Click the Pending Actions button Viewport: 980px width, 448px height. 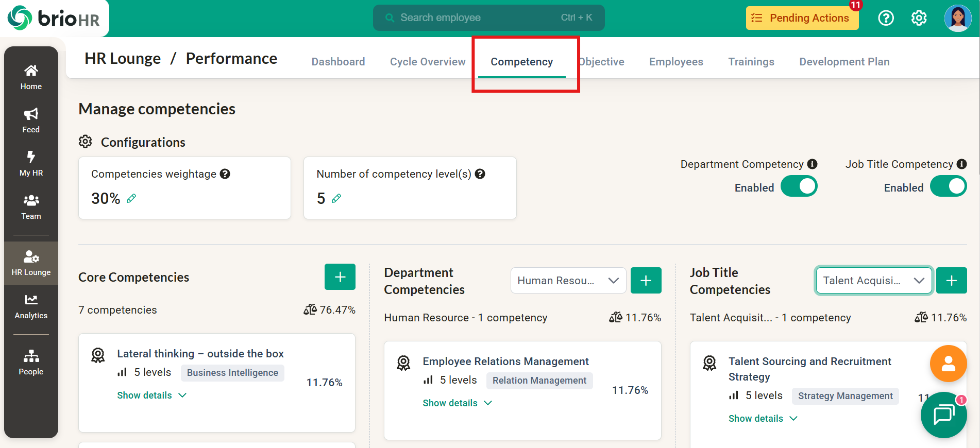point(802,18)
